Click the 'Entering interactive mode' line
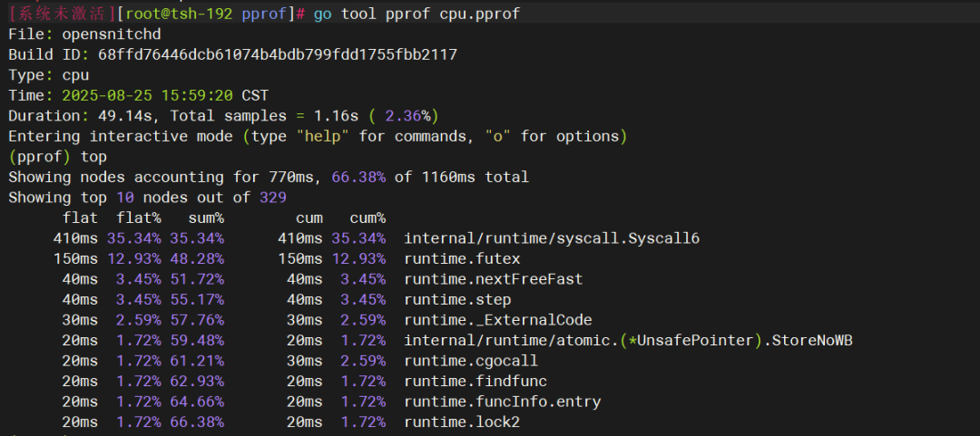Screen dimensions: 980x436 (318, 136)
